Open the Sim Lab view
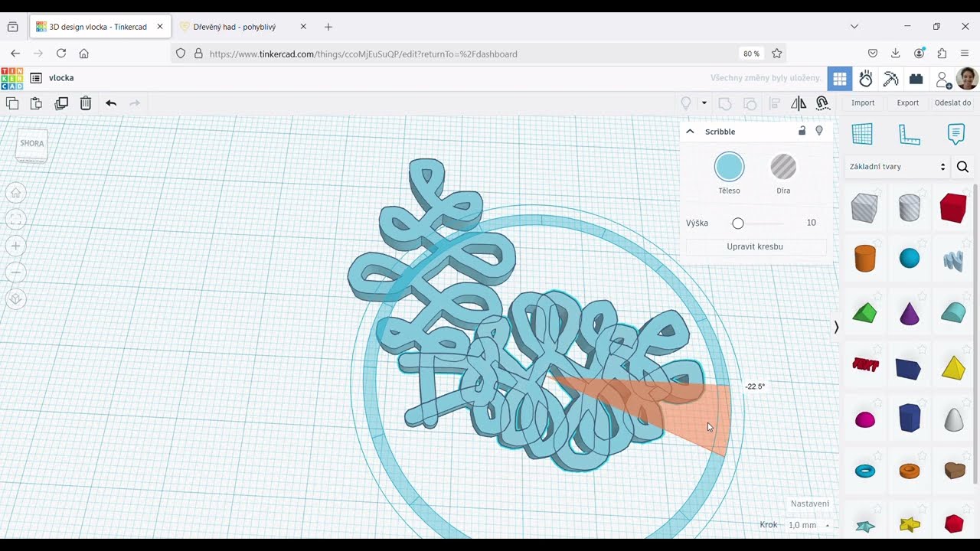Image resolution: width=980 pixels, height=551 pixels. [866, 79]
